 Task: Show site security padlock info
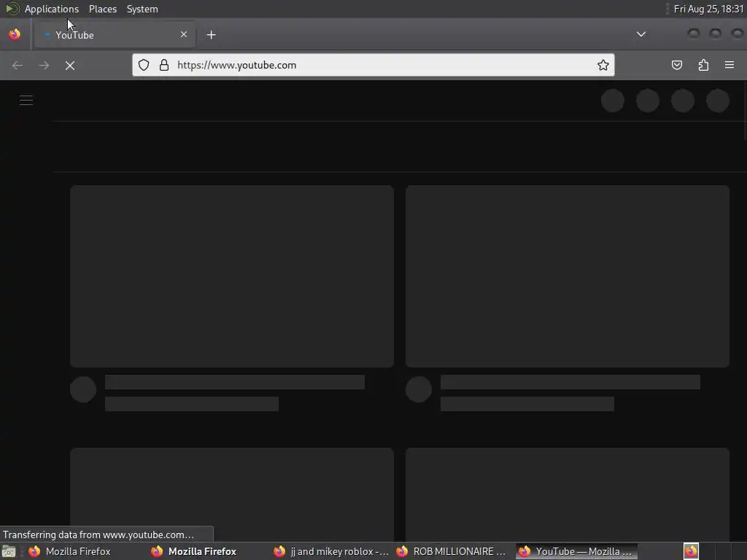[x=164, y=65]
